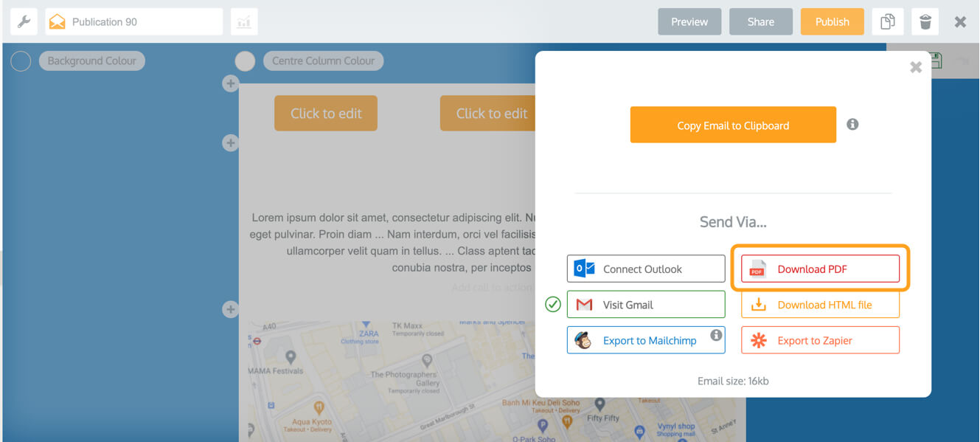Select the Mailchimp chimp icon
Viewport: 980px width, 442px height.
click(x=582, y=340)
